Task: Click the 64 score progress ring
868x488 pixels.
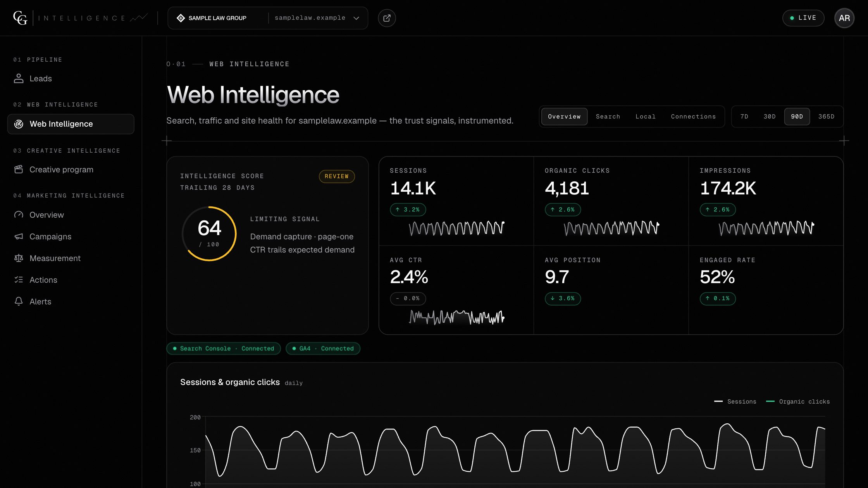Action: [x=209, y=234]
